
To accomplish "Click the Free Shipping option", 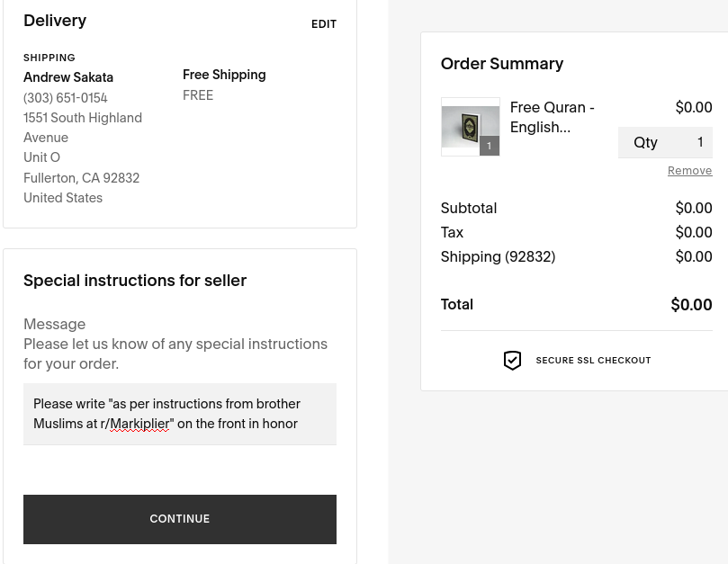I will pyautogui.click(x=224, y=76).
